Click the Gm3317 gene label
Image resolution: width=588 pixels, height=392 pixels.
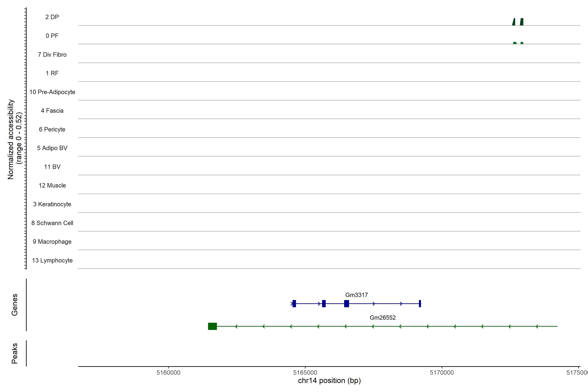tap(356, 295)
